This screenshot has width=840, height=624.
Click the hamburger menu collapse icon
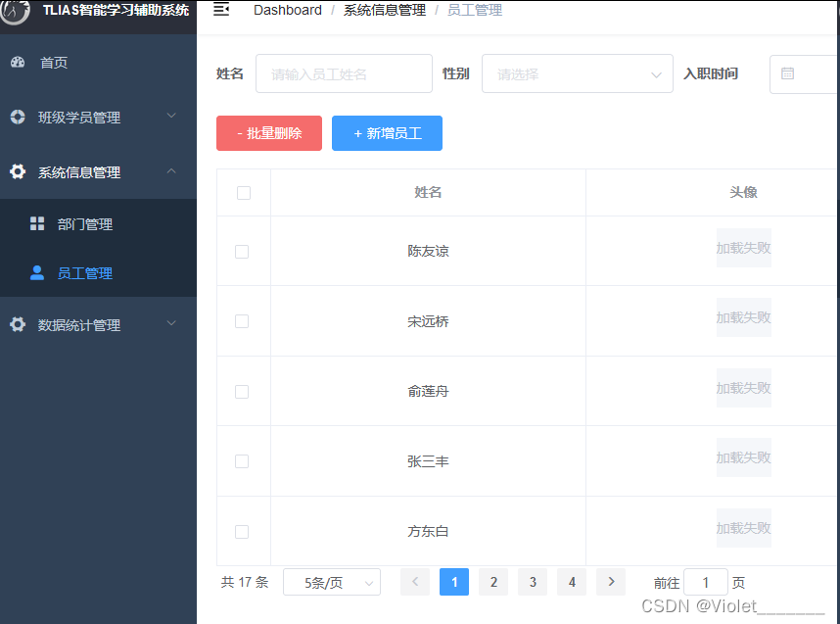tap(221, 8)
